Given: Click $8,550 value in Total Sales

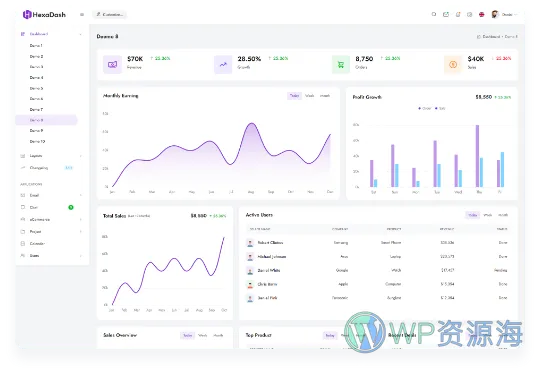Looking at the screenshot, I should click(x=199, y=216).
